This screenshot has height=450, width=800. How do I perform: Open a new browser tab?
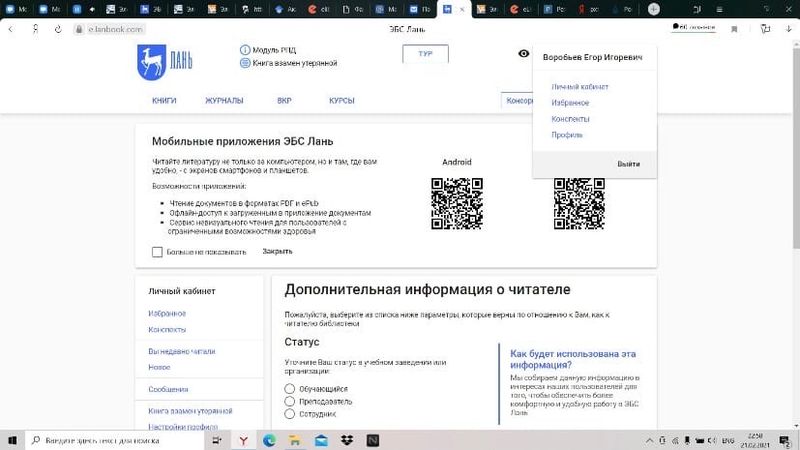point(654,9)
